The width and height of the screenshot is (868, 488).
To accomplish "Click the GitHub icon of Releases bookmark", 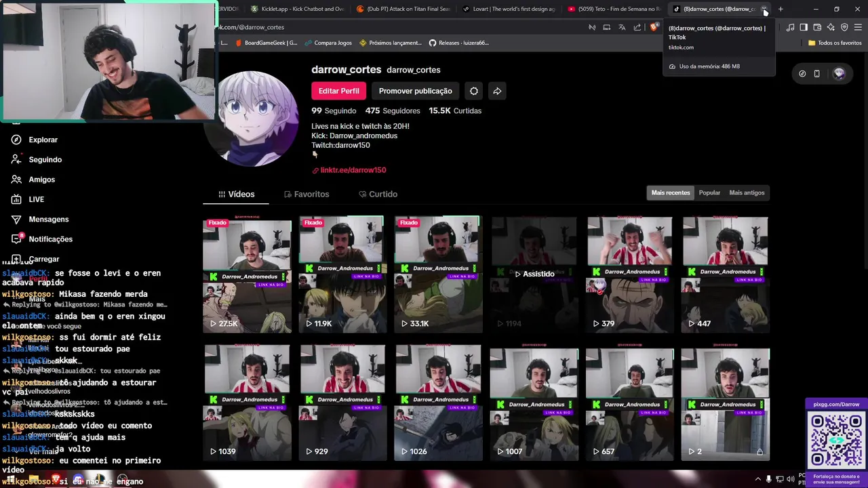I will [x=433, y=43].
